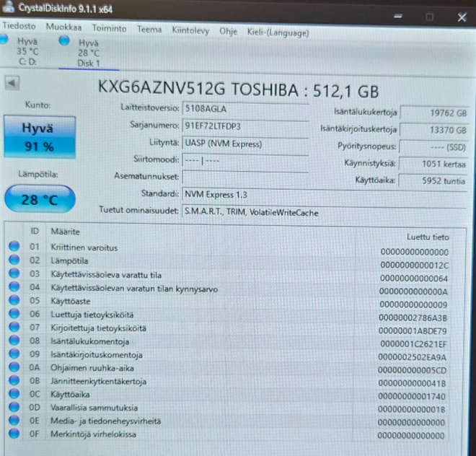Click the Määrite column header
The height and width of the screenshot is (456, 476).
tap(65, 232)
